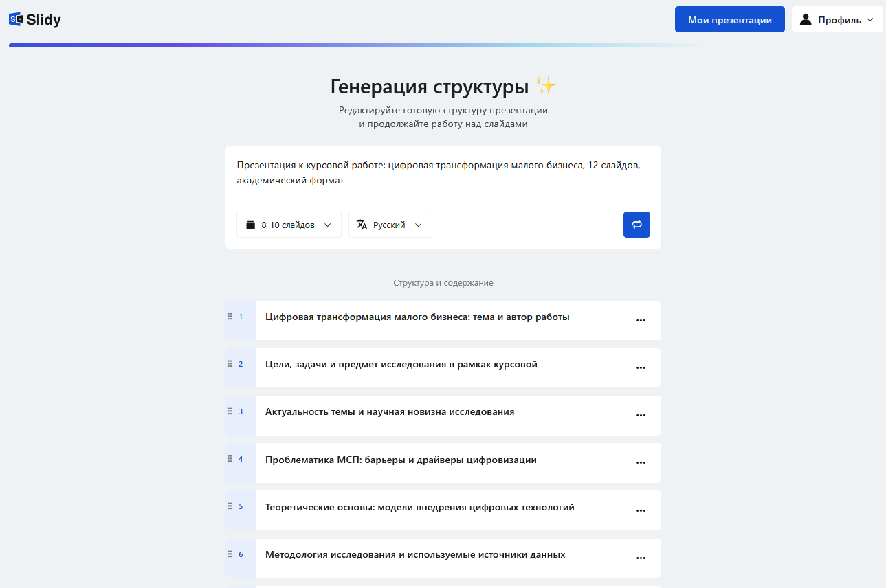Click the drag handle next to slide 4
Screen dimensions: 886x588
coord(230,459)
